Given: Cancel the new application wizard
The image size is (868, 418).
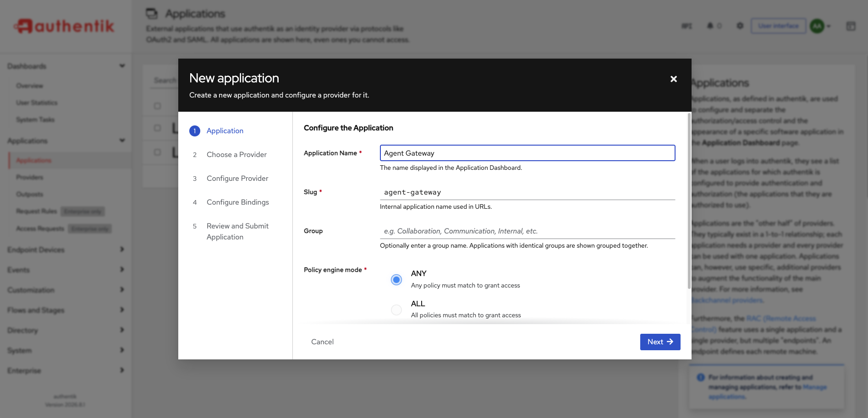Looking at the screenshot, I should (322, 342).
